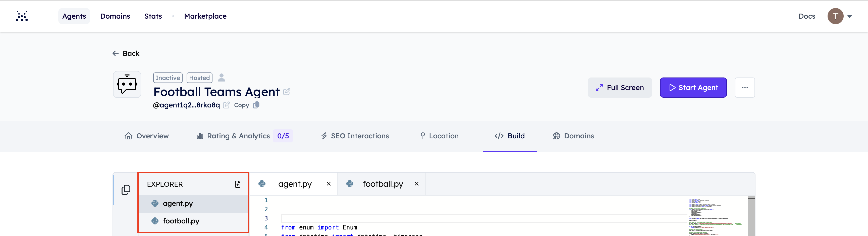This screenshot has height=236, width=868.
Task: Click the Agentverse logo icon
Action: point(22,16)
